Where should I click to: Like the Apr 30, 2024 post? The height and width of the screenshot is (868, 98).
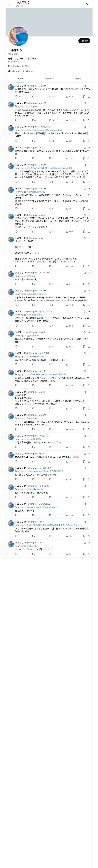pyautogui.click(x=50, y=326)
